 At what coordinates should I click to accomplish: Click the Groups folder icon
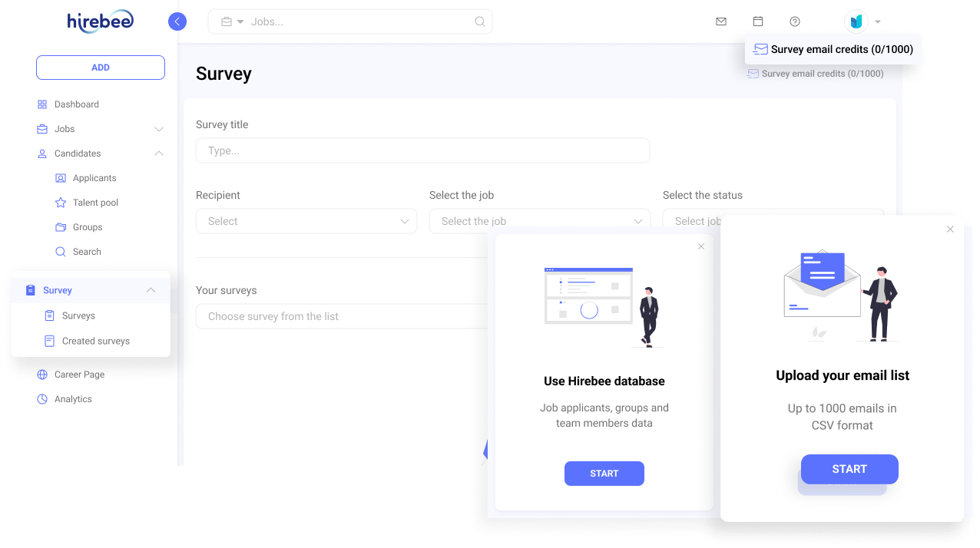(61, 226)
